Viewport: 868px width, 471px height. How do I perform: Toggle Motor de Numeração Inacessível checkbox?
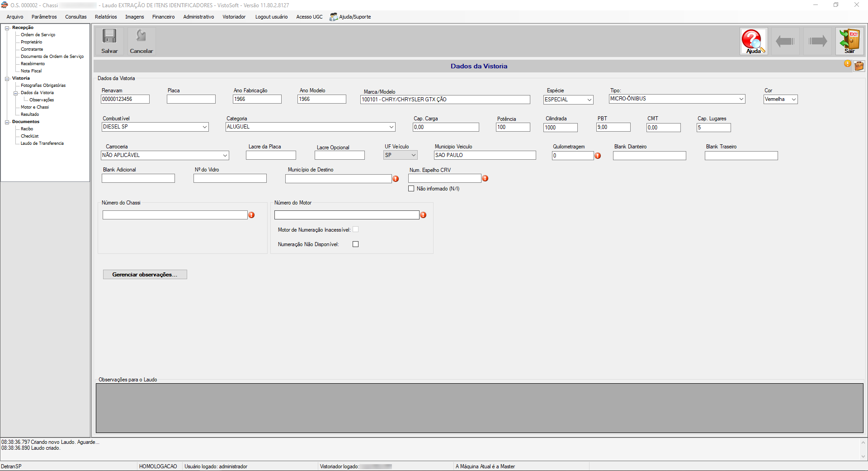356,229
